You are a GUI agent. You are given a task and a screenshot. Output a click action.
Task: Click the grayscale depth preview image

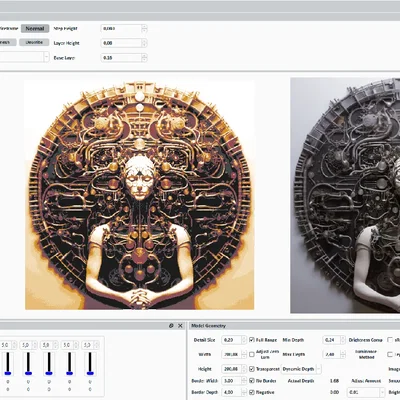click(345, 195)
